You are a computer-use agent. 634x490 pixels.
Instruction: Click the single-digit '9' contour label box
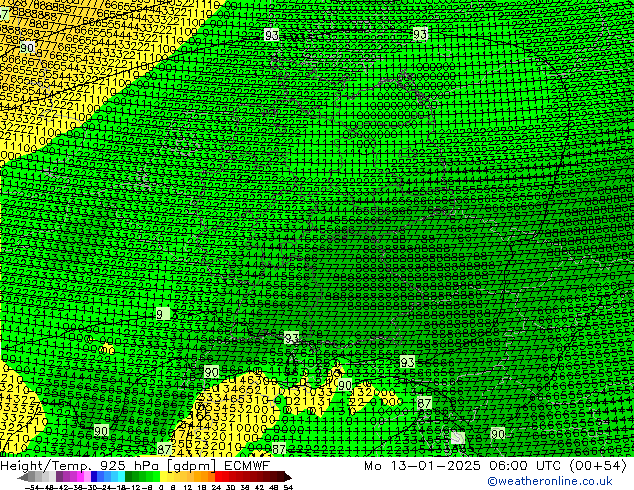(163, 314)
